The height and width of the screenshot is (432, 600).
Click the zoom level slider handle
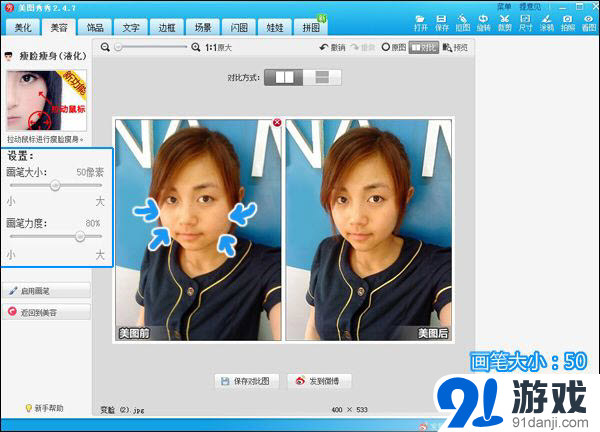[x=118, y=47]
